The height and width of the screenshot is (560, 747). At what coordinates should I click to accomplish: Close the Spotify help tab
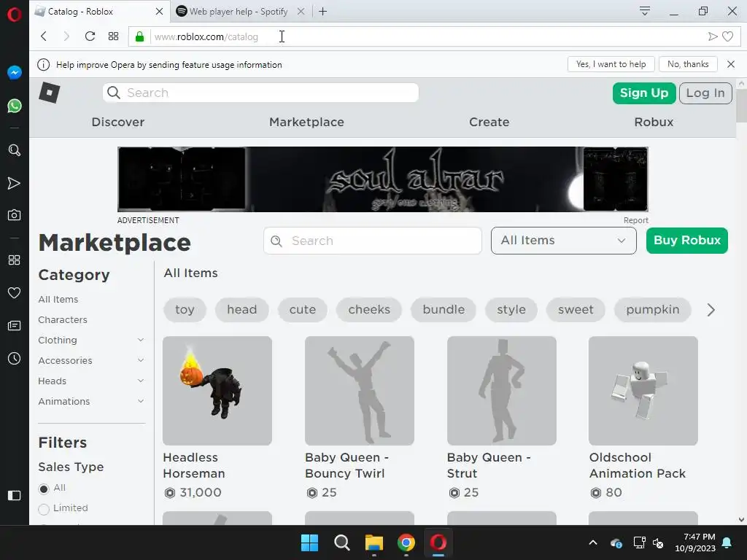pos(301,12)
